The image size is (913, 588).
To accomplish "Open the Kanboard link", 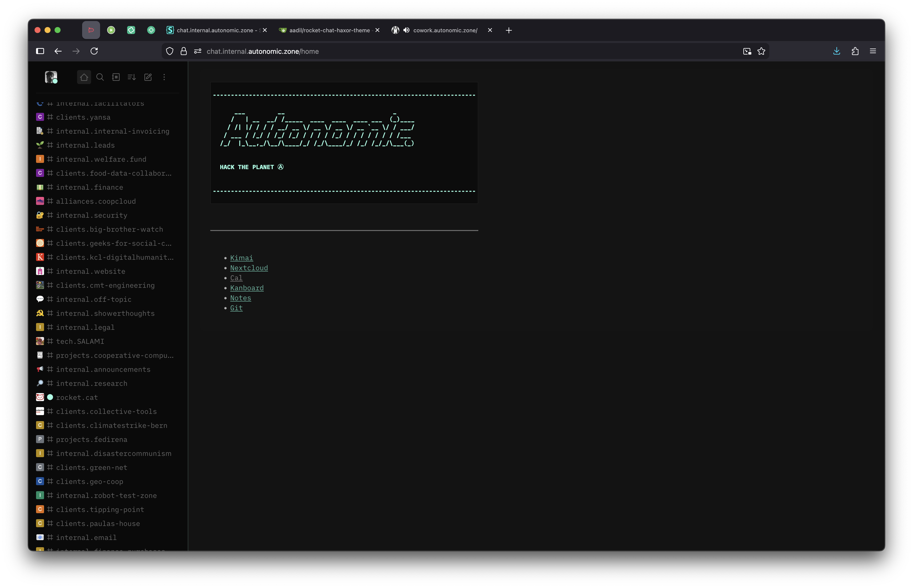I will click(x=247, y=288).
